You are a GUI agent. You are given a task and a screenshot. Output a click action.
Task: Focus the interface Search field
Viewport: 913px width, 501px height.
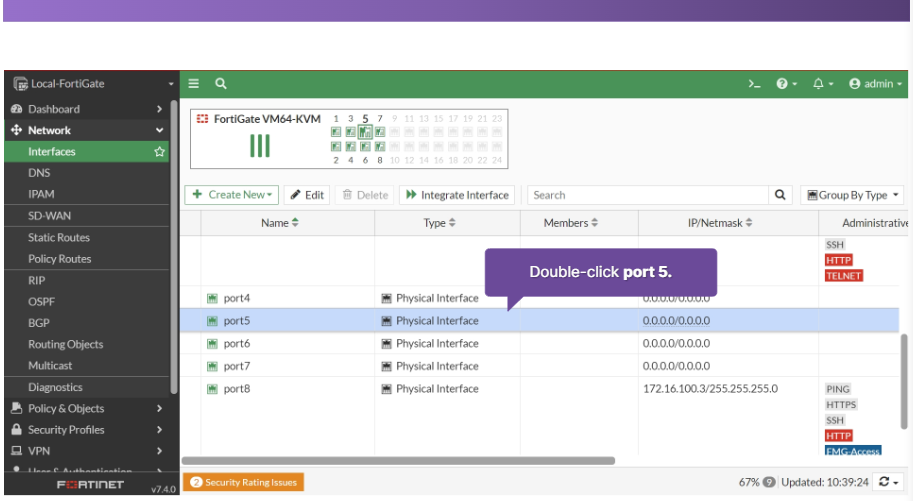pyautogui.click(x=647, y=195)
